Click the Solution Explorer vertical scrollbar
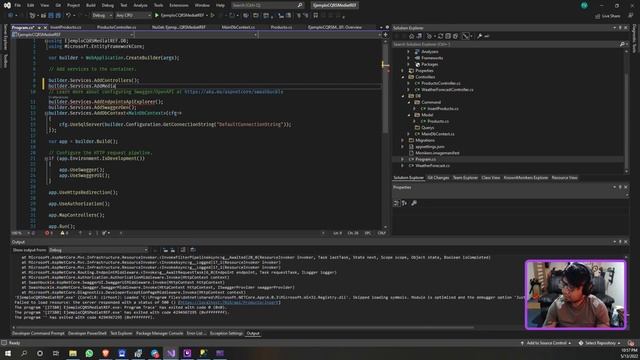 point(627,110)
